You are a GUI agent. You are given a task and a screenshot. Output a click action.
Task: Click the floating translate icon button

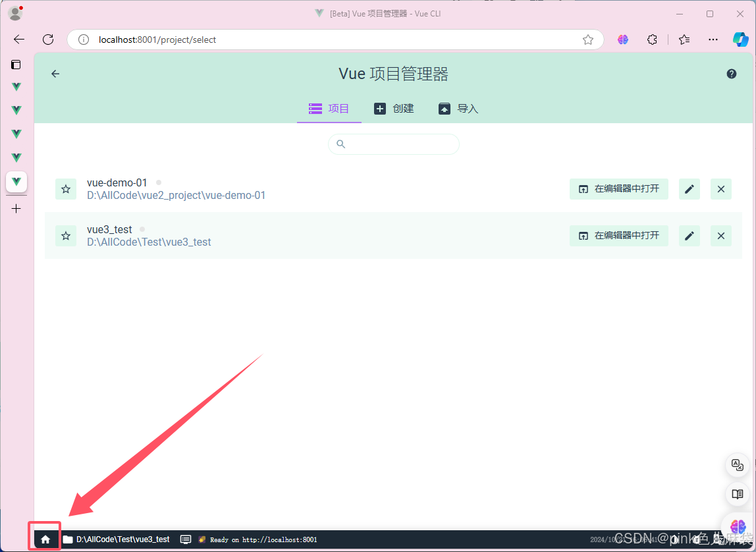(737, 465)
